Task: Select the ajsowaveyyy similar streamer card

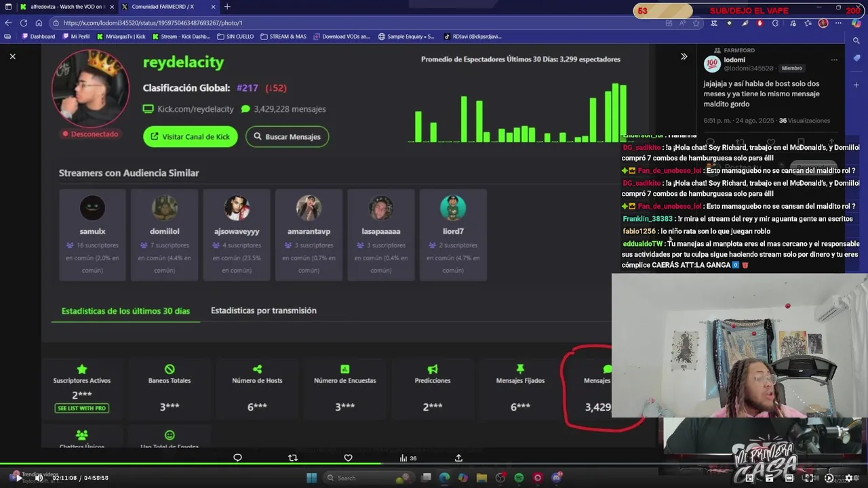Action: point(237,235)
